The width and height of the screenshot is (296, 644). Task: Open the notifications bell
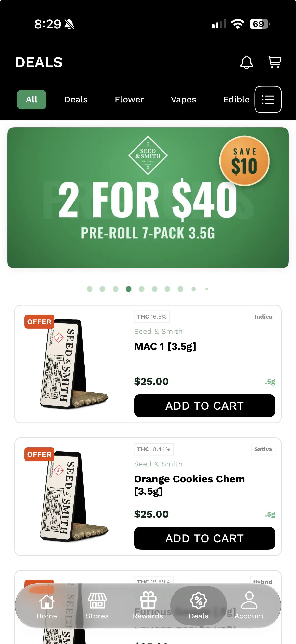246,62
